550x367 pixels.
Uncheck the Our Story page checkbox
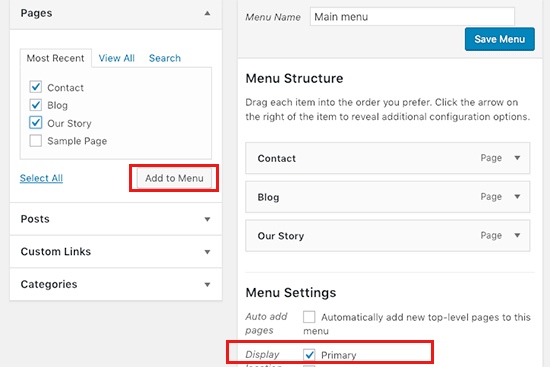(x=36, y=122)
